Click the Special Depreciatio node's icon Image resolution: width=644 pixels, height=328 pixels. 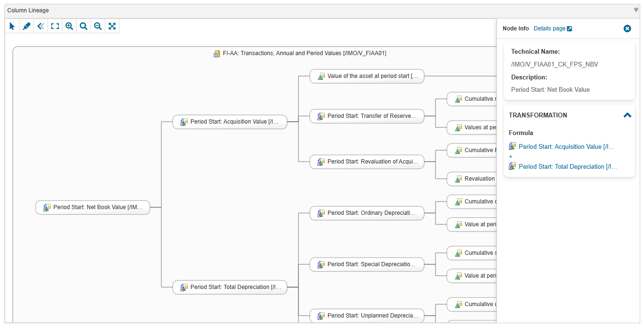point(321,264)
